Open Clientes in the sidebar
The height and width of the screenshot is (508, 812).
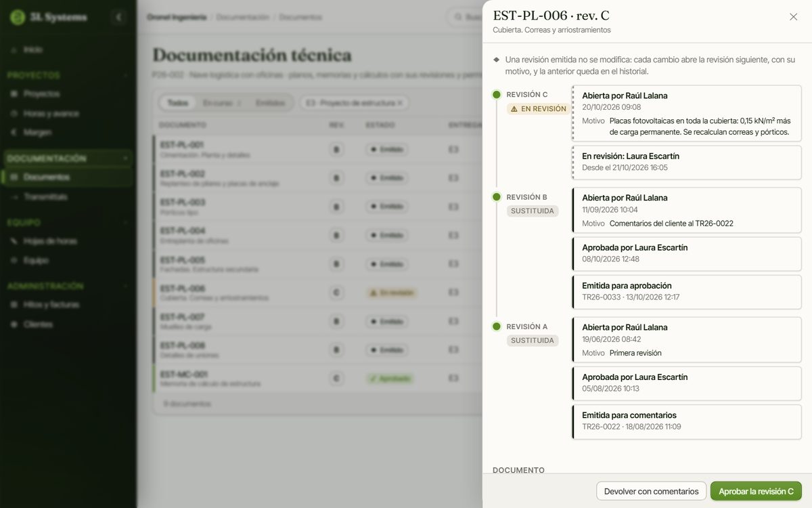[x=68, y=324]
